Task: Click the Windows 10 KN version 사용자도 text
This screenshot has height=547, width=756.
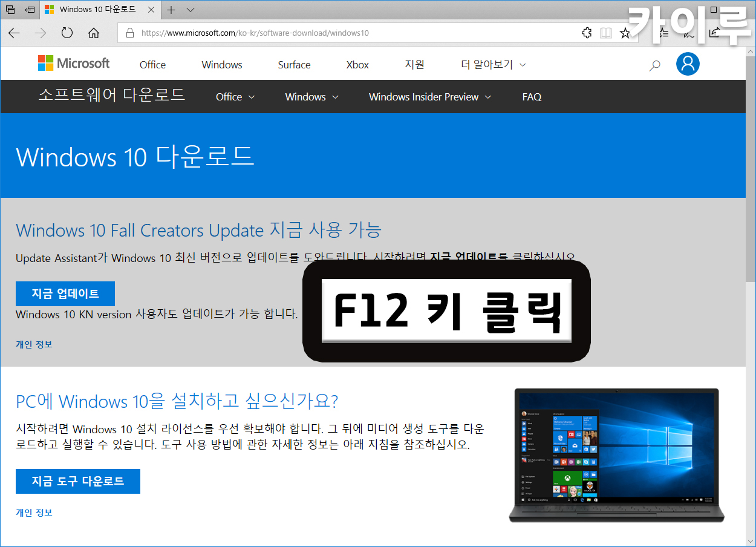Action: point(157,314)
